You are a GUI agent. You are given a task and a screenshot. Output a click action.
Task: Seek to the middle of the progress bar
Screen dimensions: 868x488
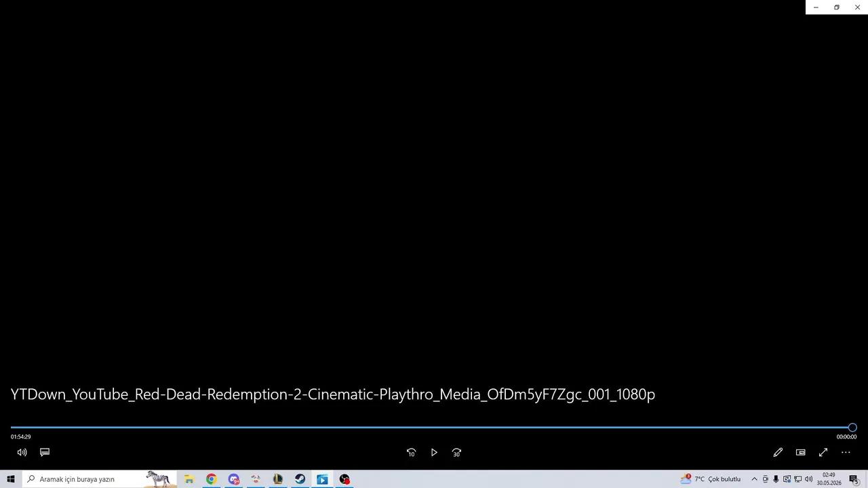coord(431,428)
